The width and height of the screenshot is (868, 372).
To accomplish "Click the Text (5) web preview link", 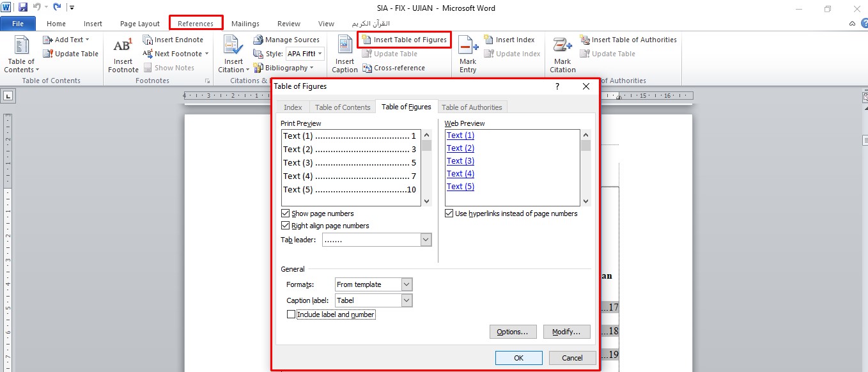I will pos(460,187).
